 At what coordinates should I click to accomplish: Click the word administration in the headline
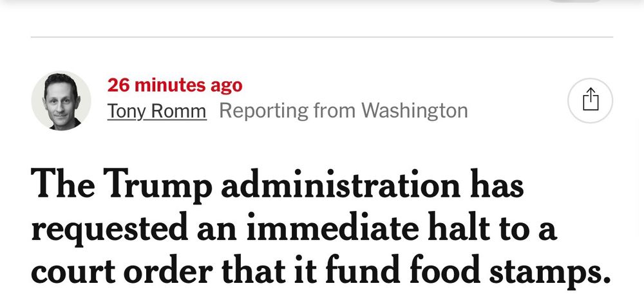point(341,185)
